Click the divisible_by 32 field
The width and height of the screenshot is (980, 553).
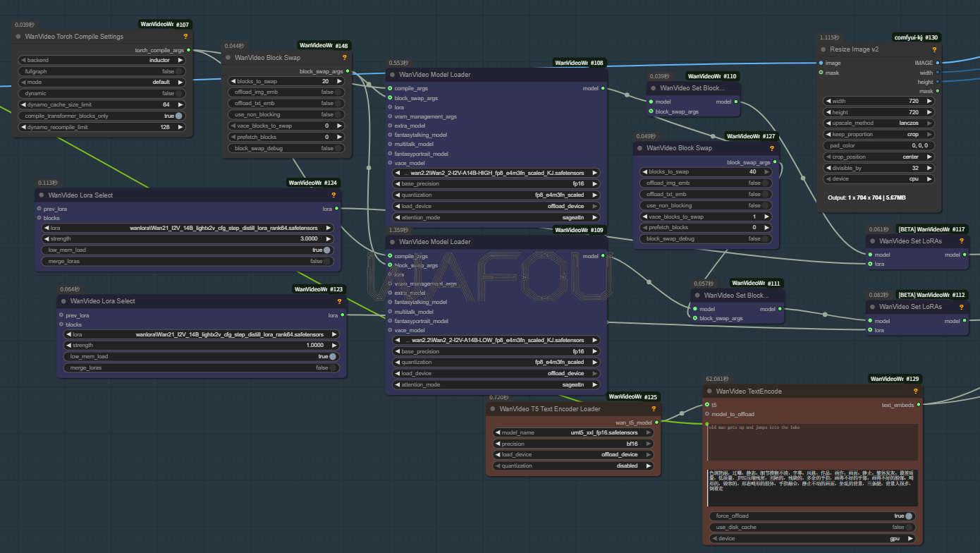tap(880, 168)
